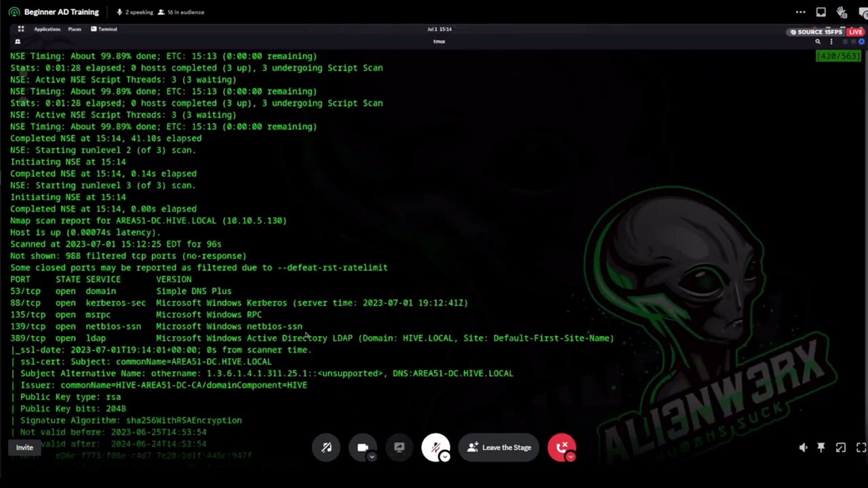The image size is (868, 488).
Task: Click the raise hand requests icon
Action: point(842,12)
